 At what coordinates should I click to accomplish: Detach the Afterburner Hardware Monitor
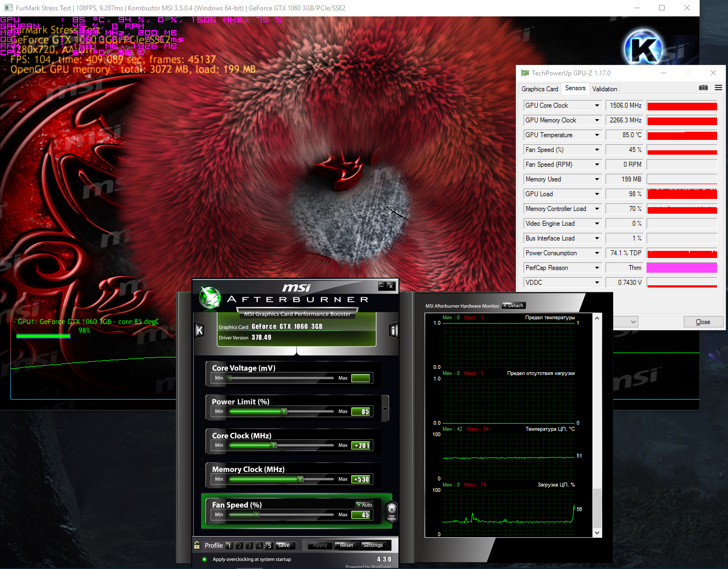(x=514, y=306)
